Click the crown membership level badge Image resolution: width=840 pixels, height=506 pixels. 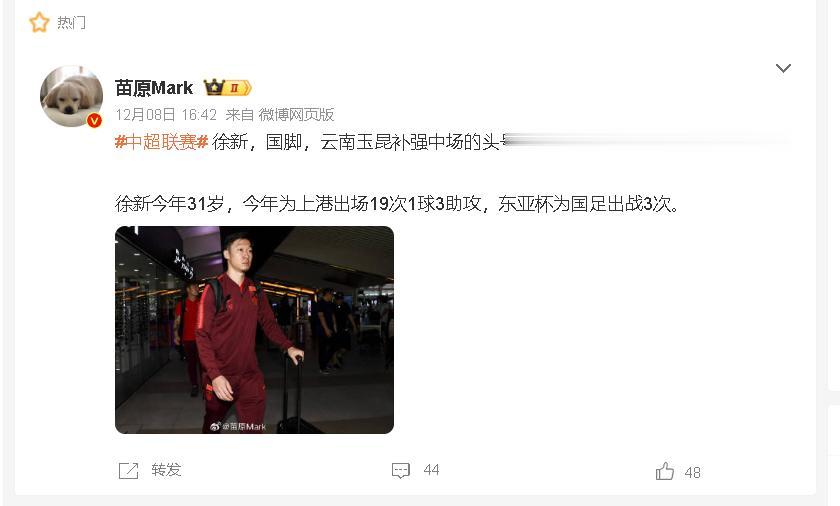(x=227, y=87)
